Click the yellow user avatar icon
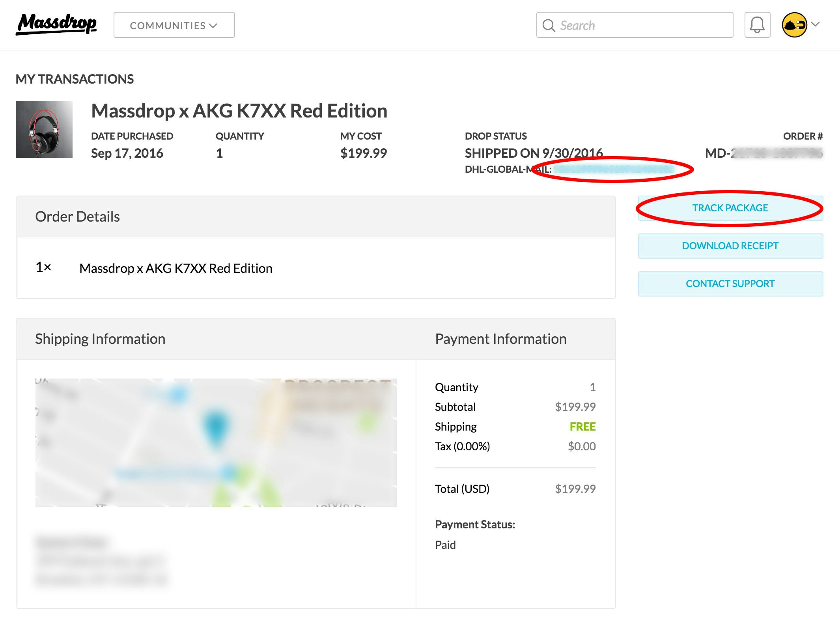 click(794, 25)
